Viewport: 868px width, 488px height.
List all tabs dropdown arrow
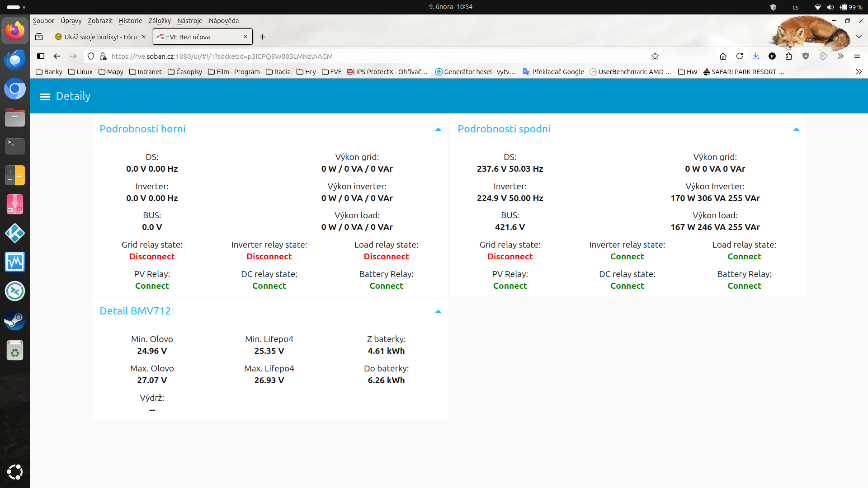coord(859,37)
